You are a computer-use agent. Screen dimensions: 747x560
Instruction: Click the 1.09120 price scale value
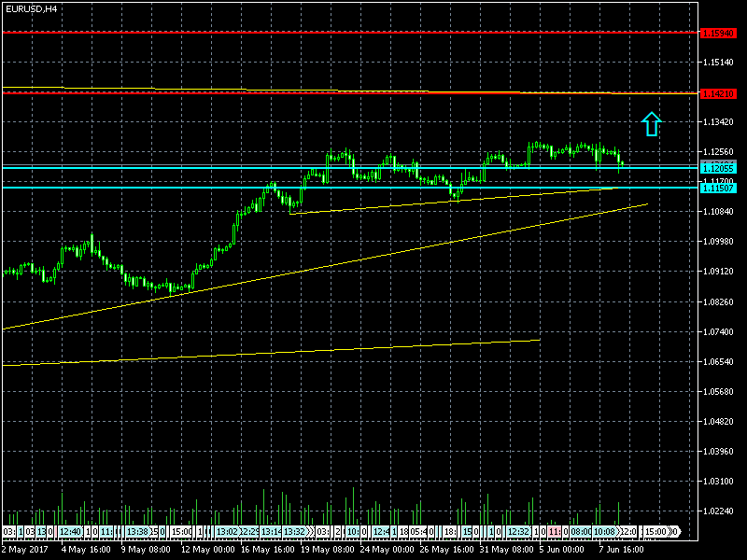click(x=718, y=272)
